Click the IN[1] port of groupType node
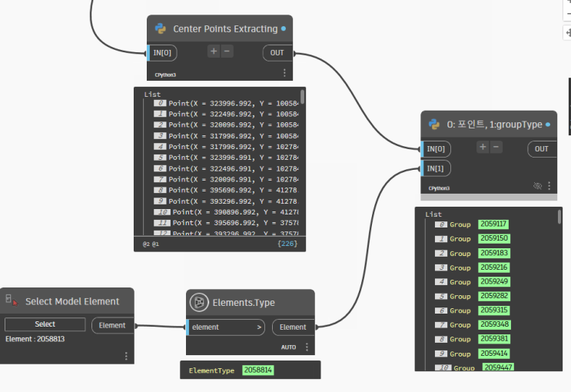 pyautogui.click(x=436, y=168)
